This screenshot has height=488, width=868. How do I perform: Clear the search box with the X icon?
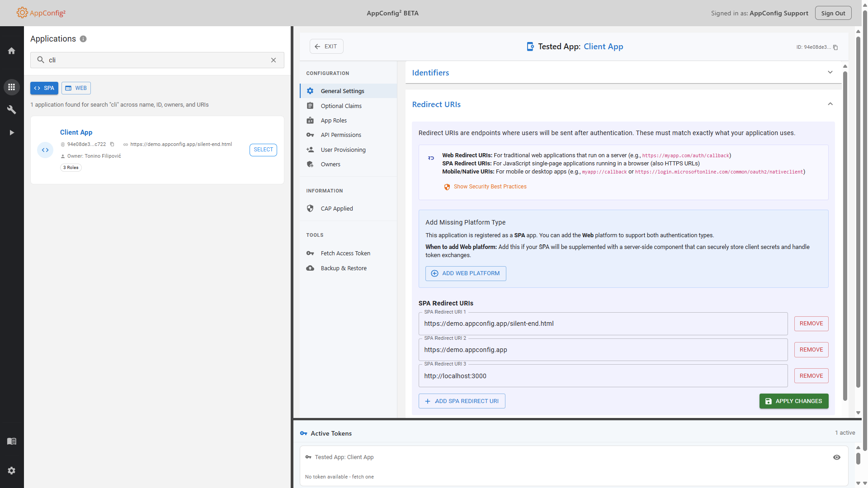point(274,60)
